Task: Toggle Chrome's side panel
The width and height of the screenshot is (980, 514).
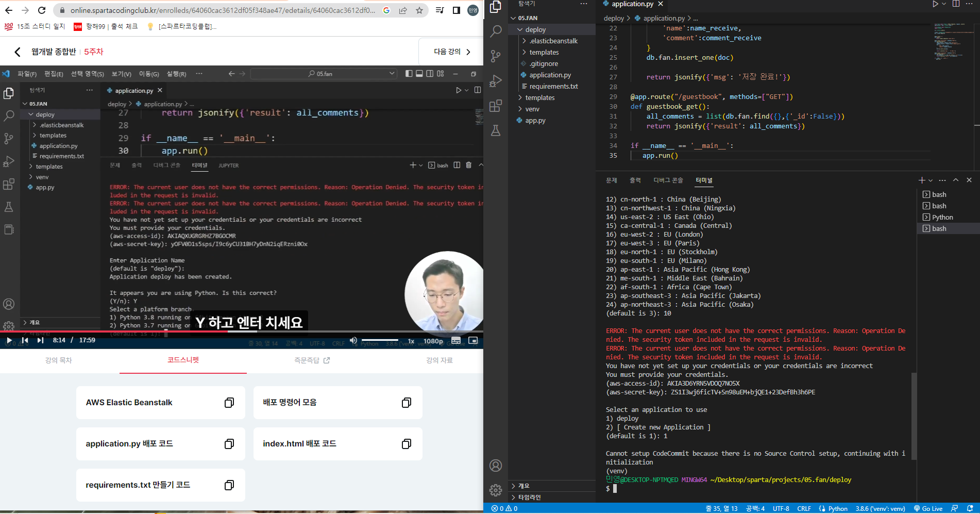Action: tap(456, 10)
